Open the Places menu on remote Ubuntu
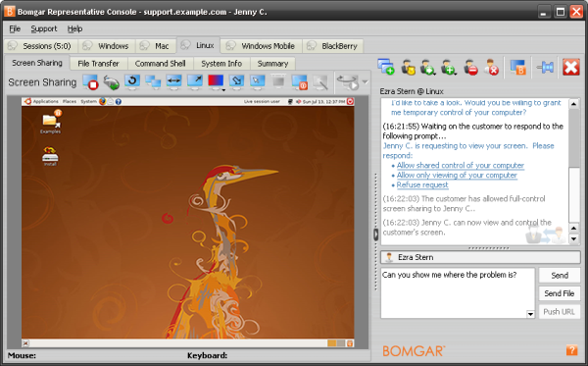The image size is (588, 366). coord(70,101)
